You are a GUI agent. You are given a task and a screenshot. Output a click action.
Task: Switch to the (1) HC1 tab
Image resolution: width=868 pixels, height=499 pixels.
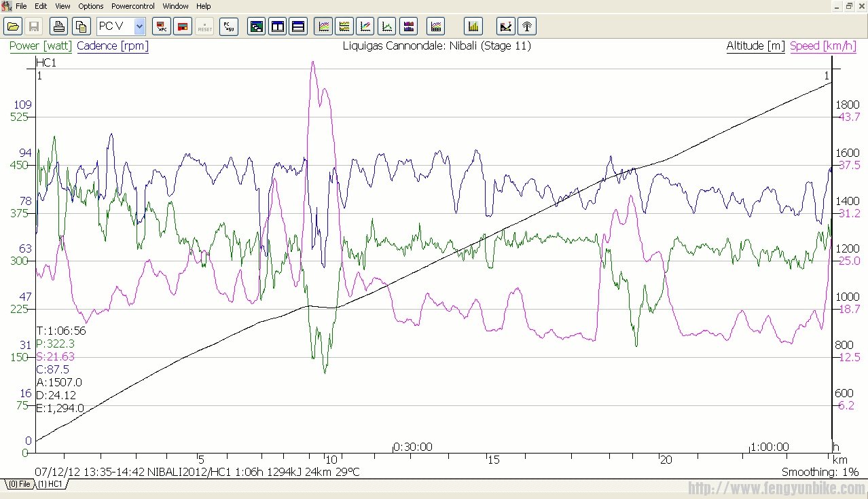tap(50, 484)
